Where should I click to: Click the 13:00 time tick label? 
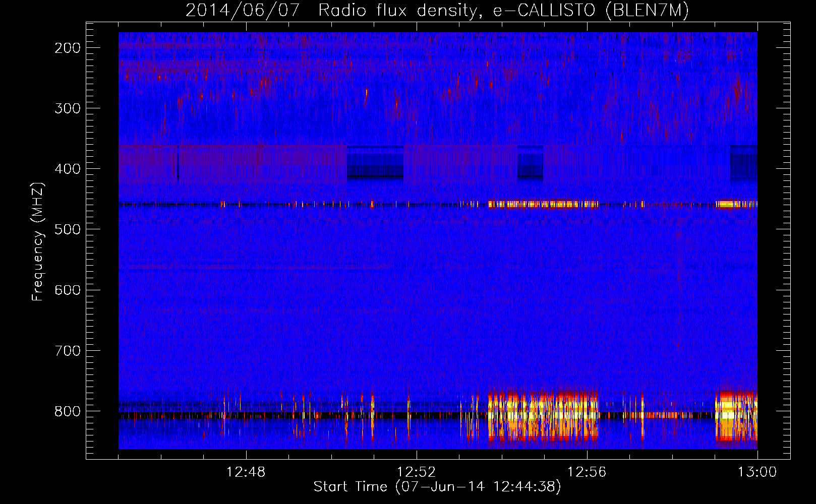[757, 472]
